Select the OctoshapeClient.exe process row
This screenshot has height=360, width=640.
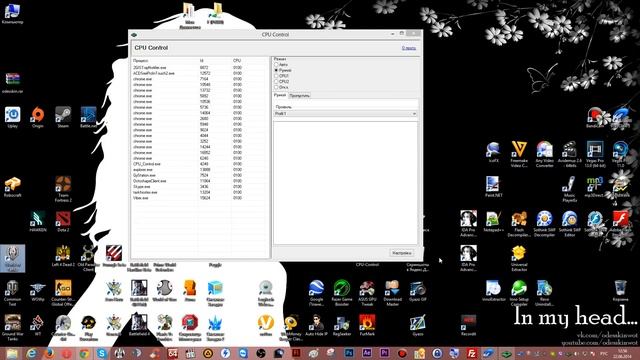[200, 181]
